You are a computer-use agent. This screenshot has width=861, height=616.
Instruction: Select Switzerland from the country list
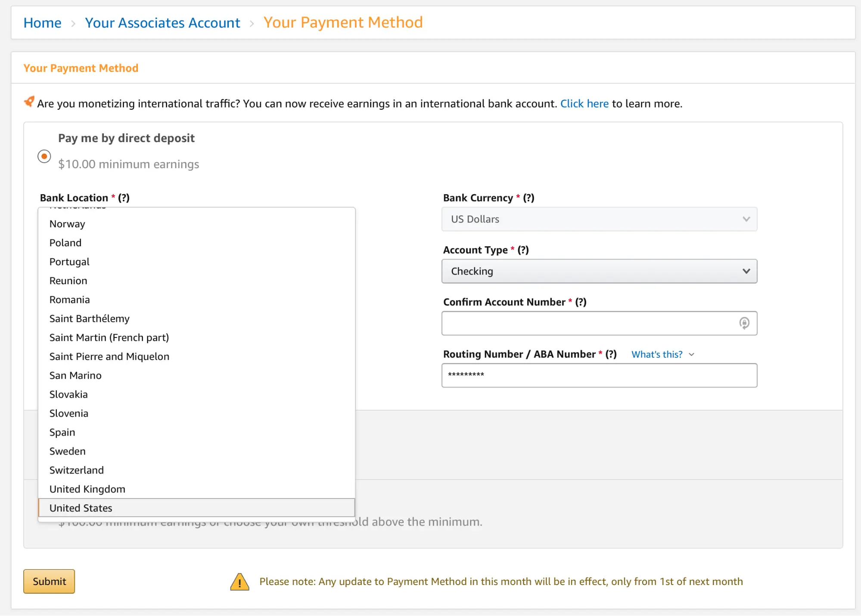coord(77,470)
